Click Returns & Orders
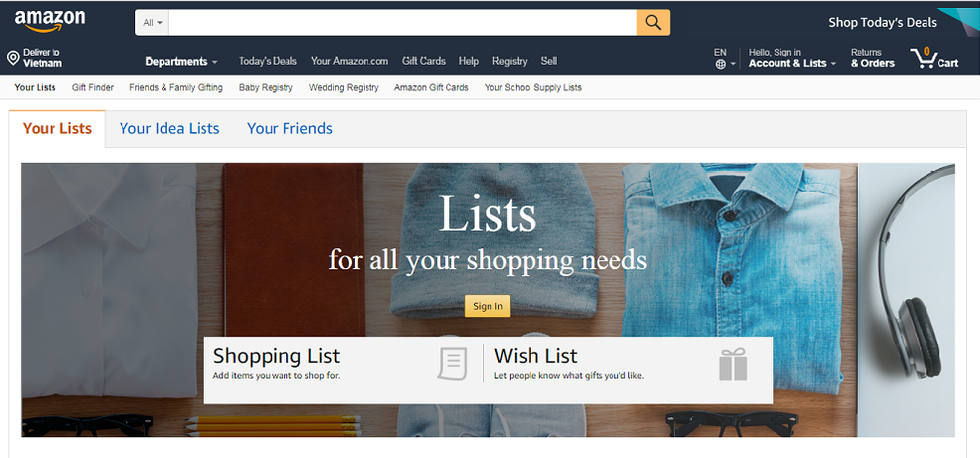Viewport: 980px width, 458px height. click(873, 58)
